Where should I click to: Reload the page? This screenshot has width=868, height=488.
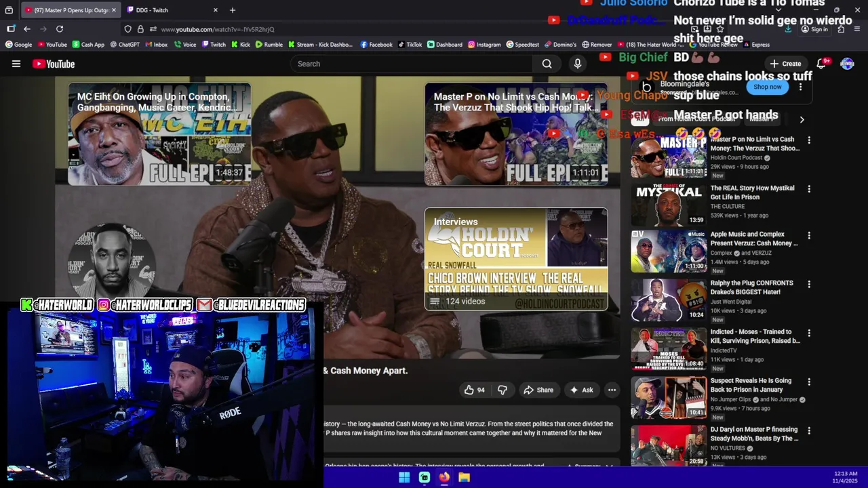(60, 29)
